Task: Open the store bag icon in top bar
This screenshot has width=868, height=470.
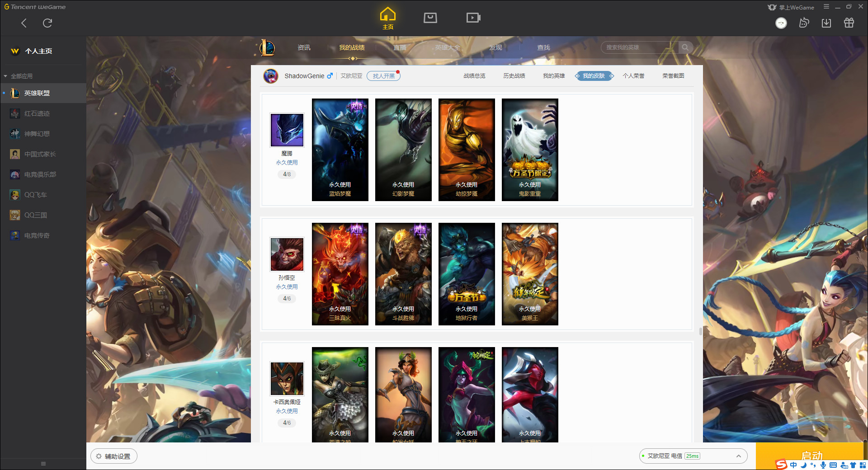Action: (x=430, y=18)
